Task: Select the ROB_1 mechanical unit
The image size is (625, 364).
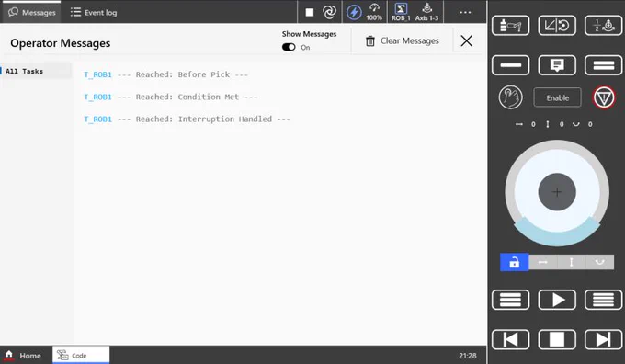Action: (401, 12)
